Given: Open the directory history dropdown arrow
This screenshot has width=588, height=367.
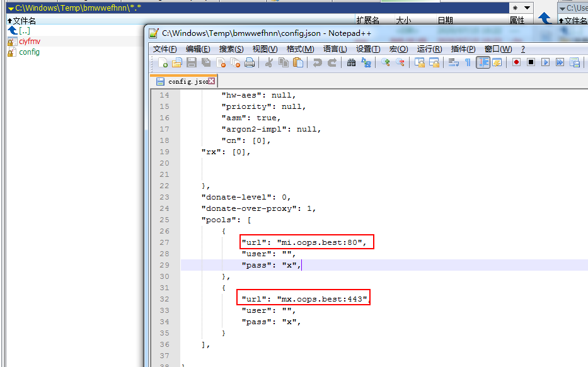Looking at the screenshot, I should click(527, 8).
